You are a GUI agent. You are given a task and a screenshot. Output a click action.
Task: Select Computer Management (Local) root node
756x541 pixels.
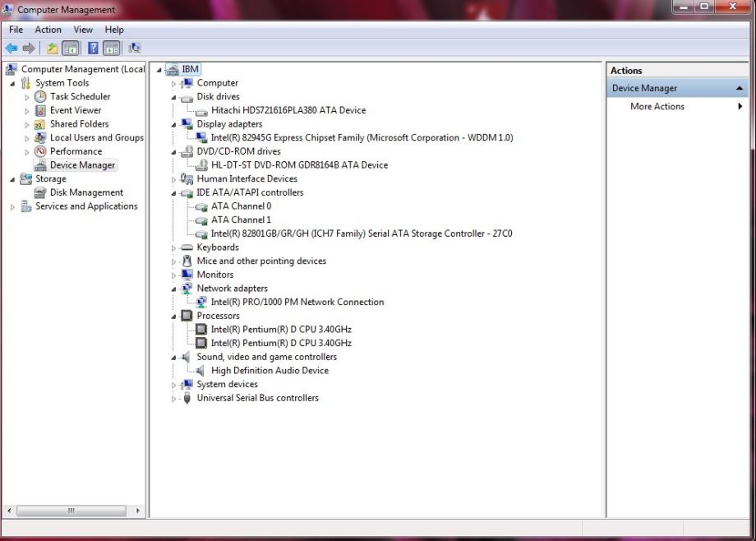click(82, 70)
